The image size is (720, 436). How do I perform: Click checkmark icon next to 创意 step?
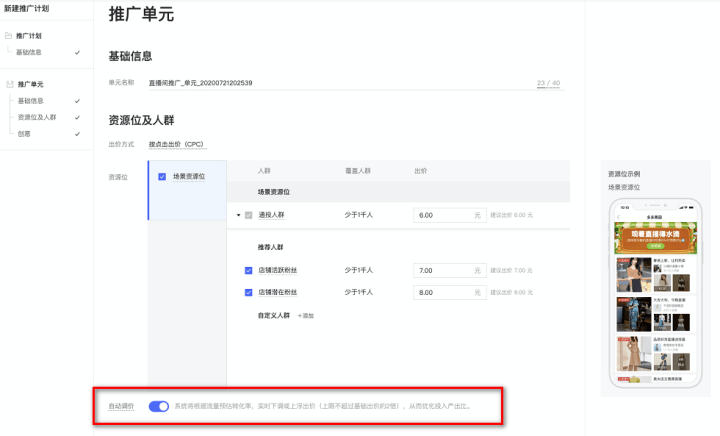pos(77,133)
